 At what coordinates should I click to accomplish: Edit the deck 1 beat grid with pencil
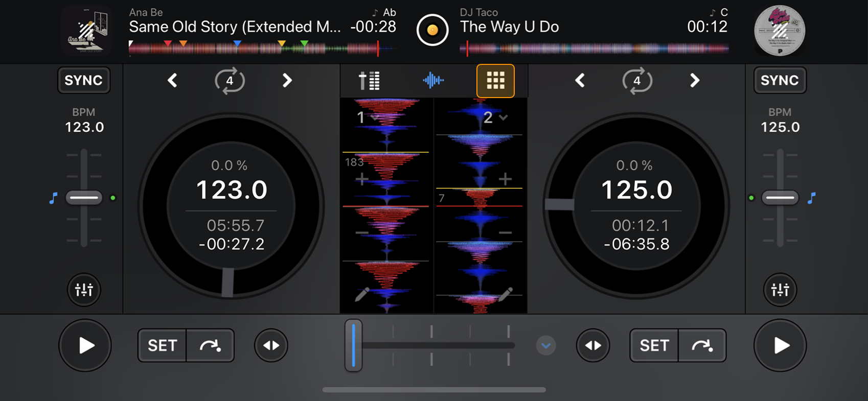[x=362, y=294]
